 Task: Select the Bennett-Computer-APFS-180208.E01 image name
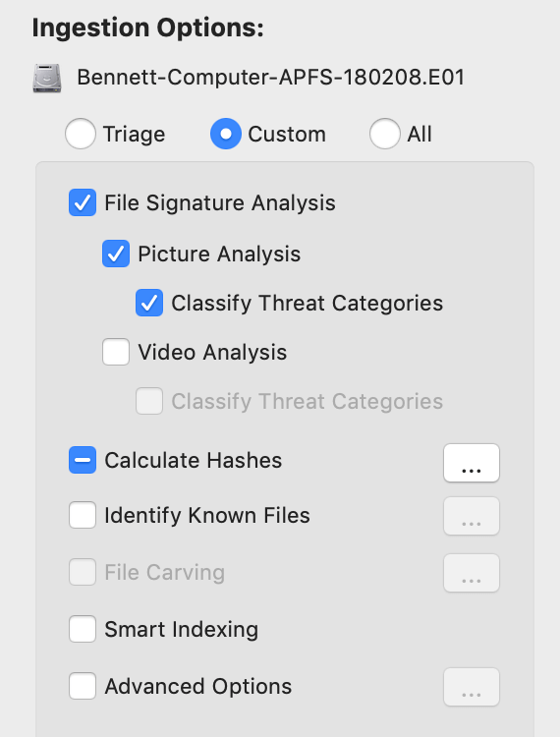click(270, 77)
